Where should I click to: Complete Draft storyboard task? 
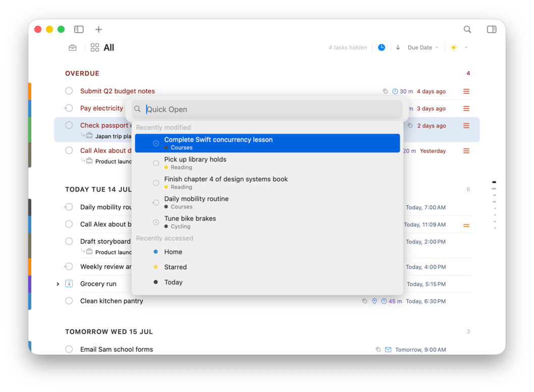tap(69, 241)
